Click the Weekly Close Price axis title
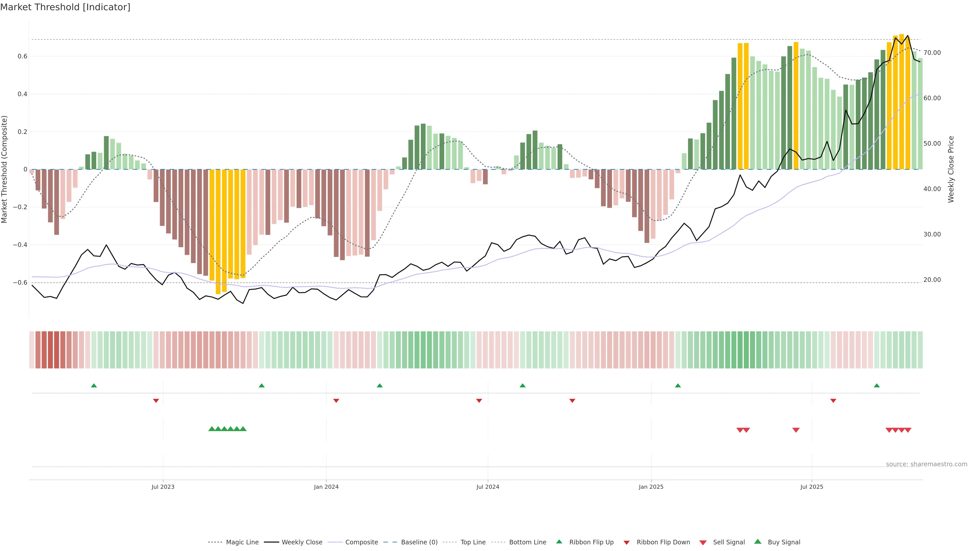This screenshot has width=980, height=551. tap(951, 169)
